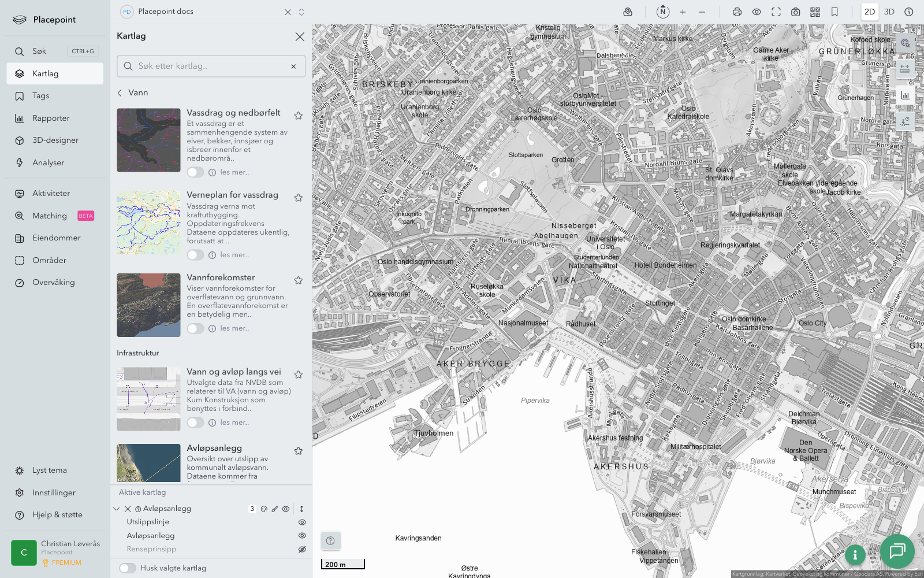Open the QR code tool
The width and height of the screenshot is (924, 578).
tap(815, 12)
